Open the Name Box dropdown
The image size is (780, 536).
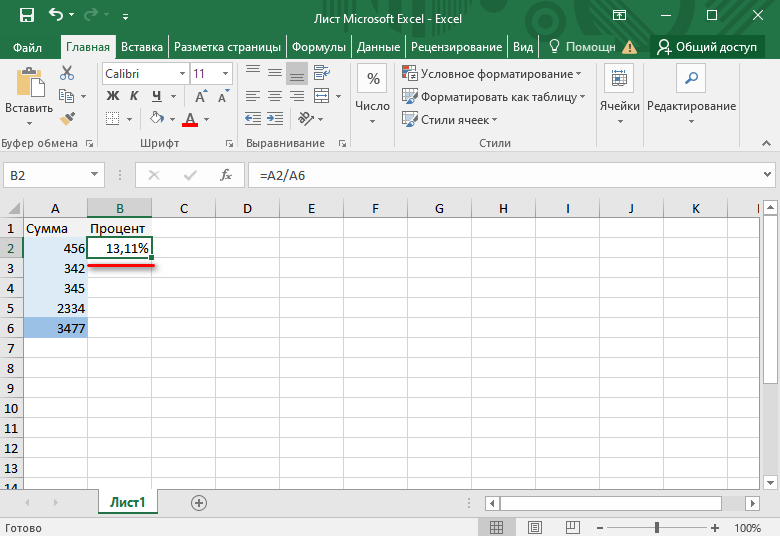point(94,175)
